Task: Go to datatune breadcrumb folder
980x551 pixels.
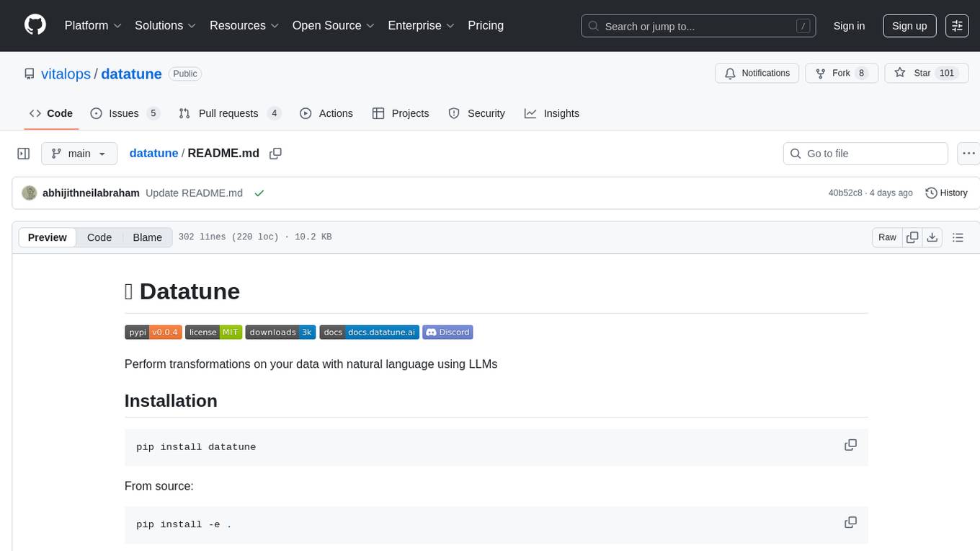Action: tap(153, 153)
